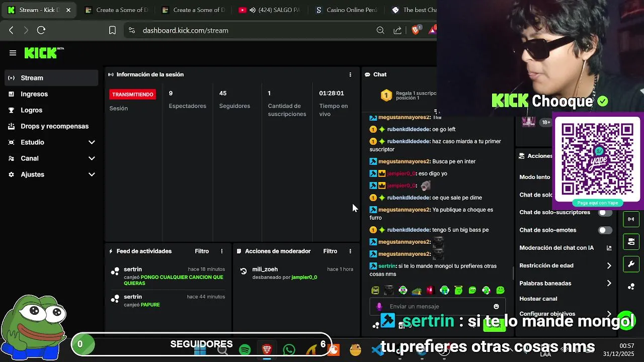
Task: Switch to the Casino Online Perú tab
Action: [347, 10]
